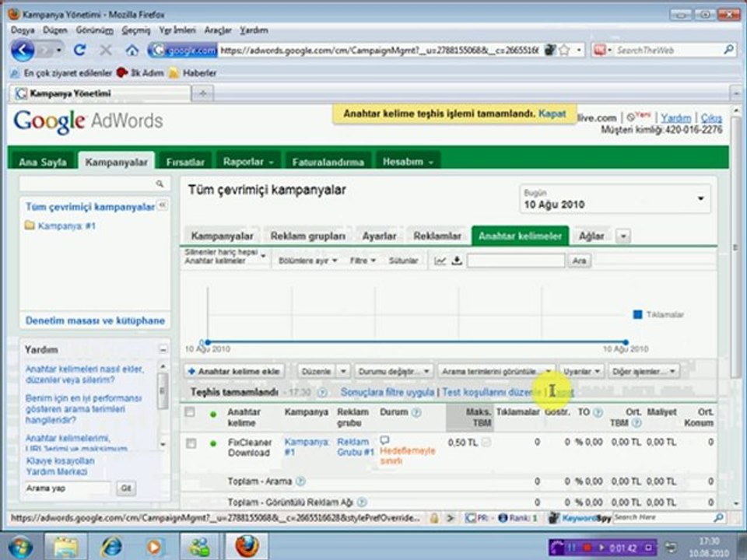The height and width of the screenshot is (560, 747).
Task: Check the FixCleaner Download row checkbox
Action: (x=191, y=443)
